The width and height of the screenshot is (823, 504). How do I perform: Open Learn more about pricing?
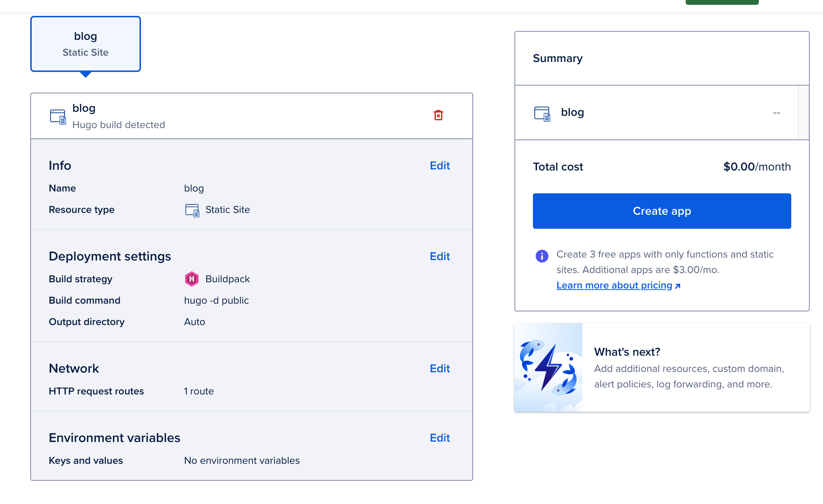(614, 285)
